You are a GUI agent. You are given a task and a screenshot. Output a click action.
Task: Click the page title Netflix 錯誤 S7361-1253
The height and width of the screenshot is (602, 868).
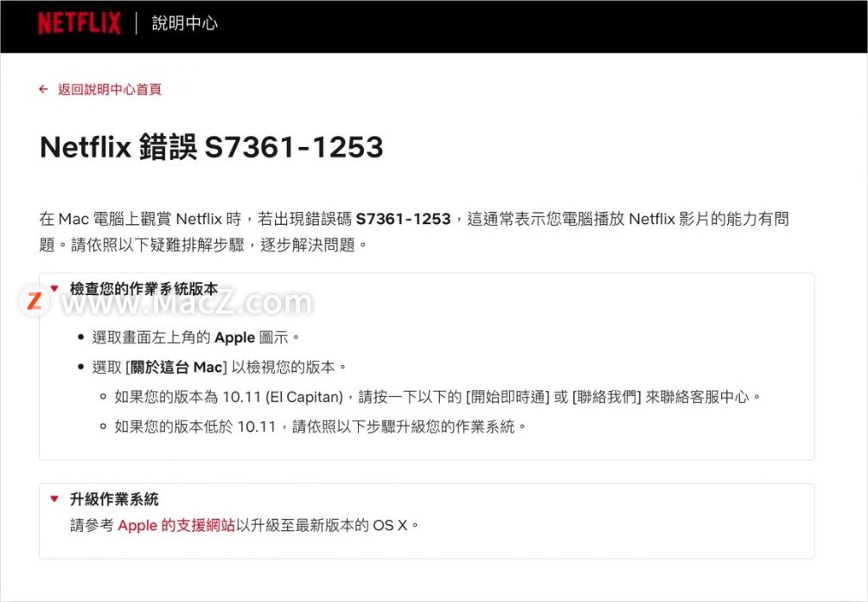tap(212, 147)
